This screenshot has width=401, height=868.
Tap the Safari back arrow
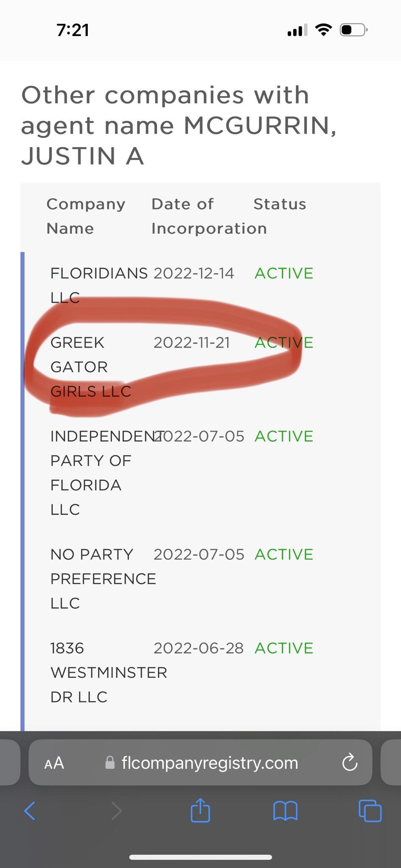(x=30, y=811)
